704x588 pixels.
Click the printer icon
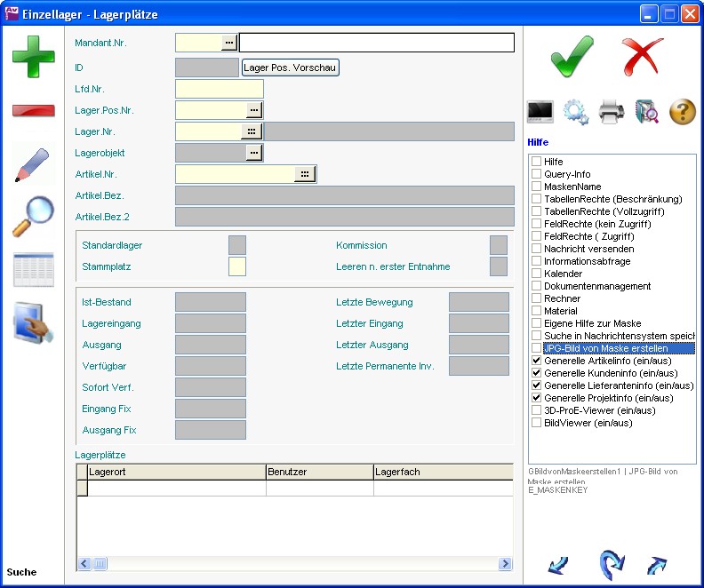[x=612, y=112]
